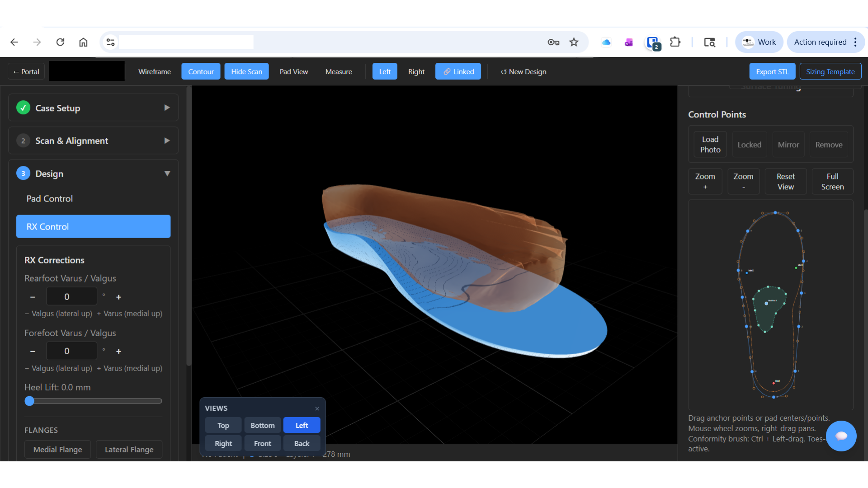Click the Rearfoot Varus/Valgus value field
This screenshot has width=868, height=488.
(x=71, y=296)
